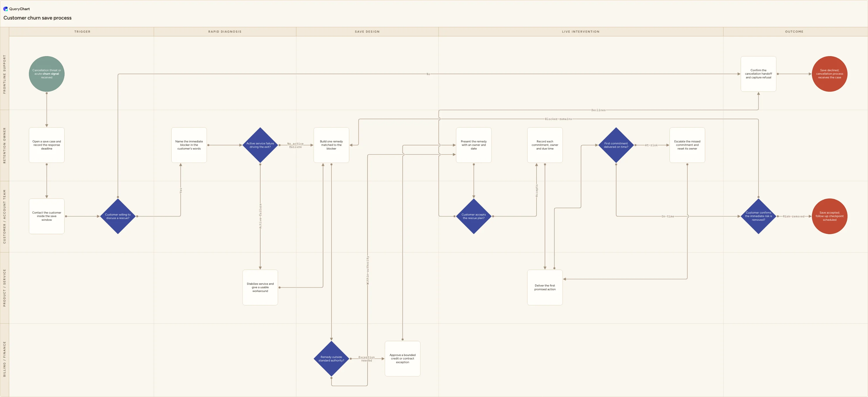The image size is (868, 397).
Task: Select the 'Confirm the cancellation handoff and capture refusal' box
Action: [758, 74]
